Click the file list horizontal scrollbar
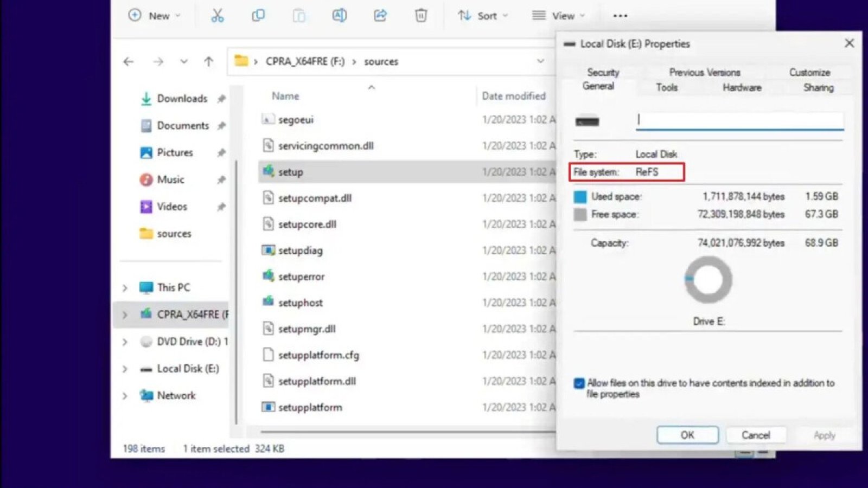 pos(407,432)
